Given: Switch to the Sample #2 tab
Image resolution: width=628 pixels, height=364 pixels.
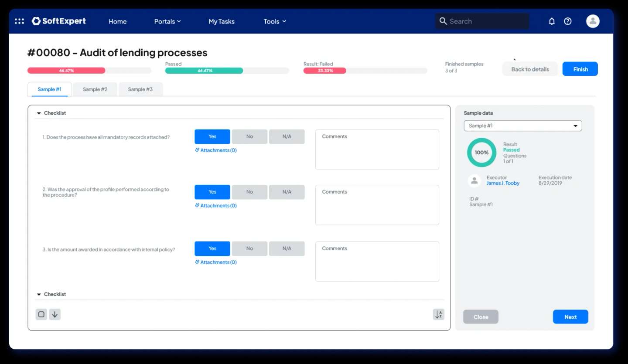Looking at the screenshot, I should (95, 89).
